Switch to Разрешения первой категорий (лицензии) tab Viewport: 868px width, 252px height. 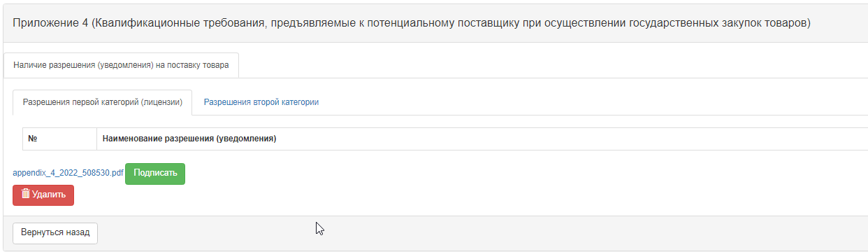point(103,102)
